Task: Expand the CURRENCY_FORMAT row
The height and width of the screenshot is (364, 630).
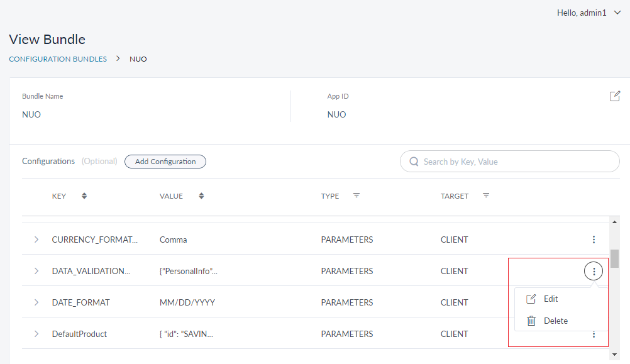Action: [x=36, y=240]
